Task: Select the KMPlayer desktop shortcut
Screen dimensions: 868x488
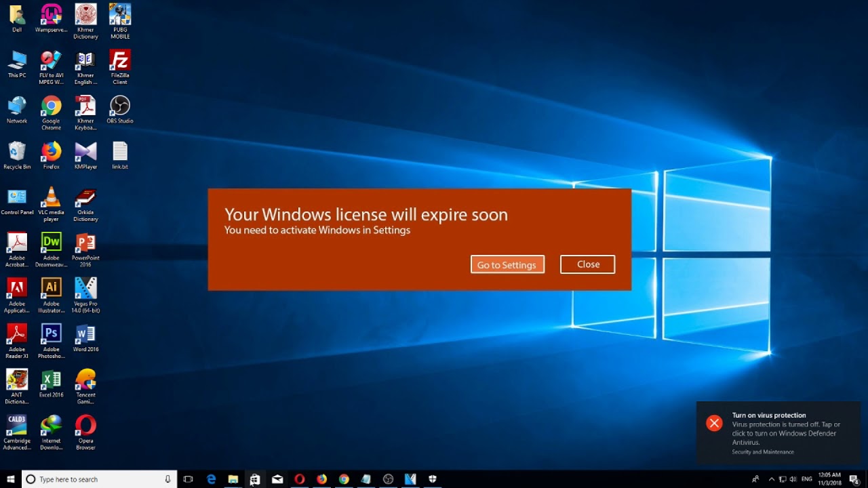Action: pyautogui.click(x=85, y=155)
